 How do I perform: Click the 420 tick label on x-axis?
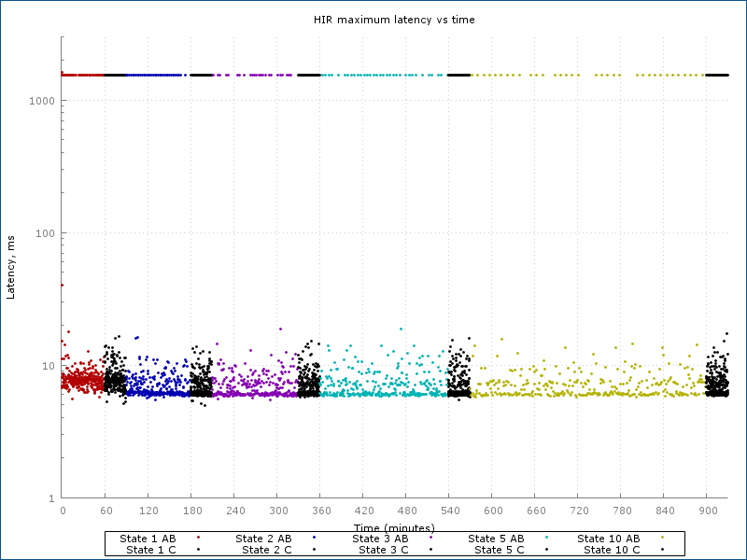(364, 511)
